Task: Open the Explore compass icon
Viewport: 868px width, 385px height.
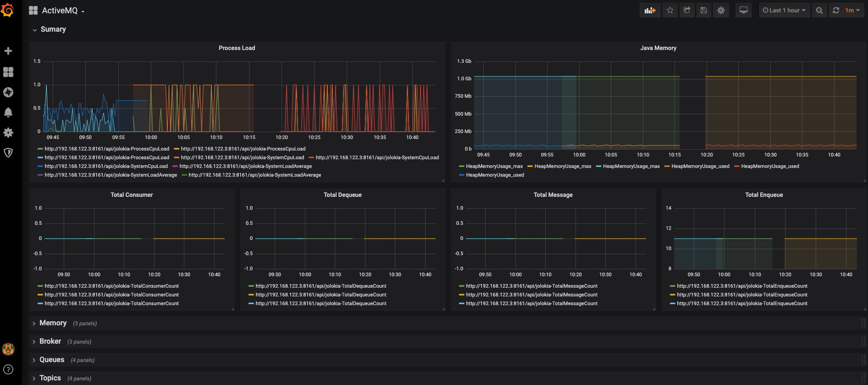Action: 8,92
